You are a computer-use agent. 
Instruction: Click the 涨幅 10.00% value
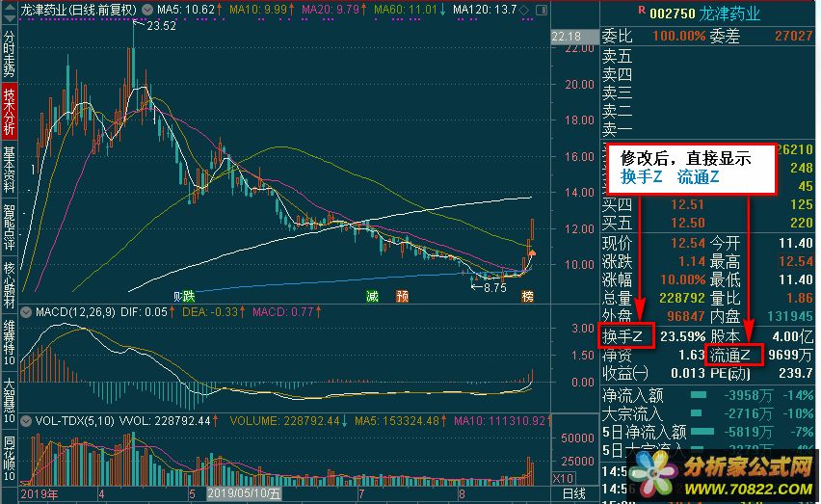pos(683,279)
